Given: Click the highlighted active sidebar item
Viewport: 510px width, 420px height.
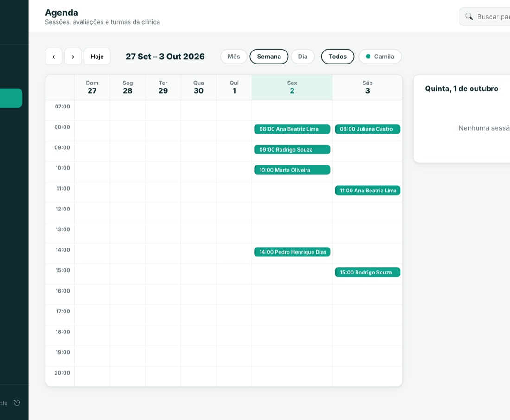Looking at the screenshot, I should tap(11, 98).
